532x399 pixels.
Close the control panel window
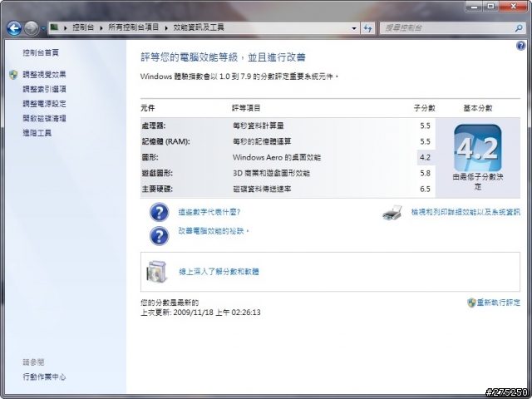point(514,6)
